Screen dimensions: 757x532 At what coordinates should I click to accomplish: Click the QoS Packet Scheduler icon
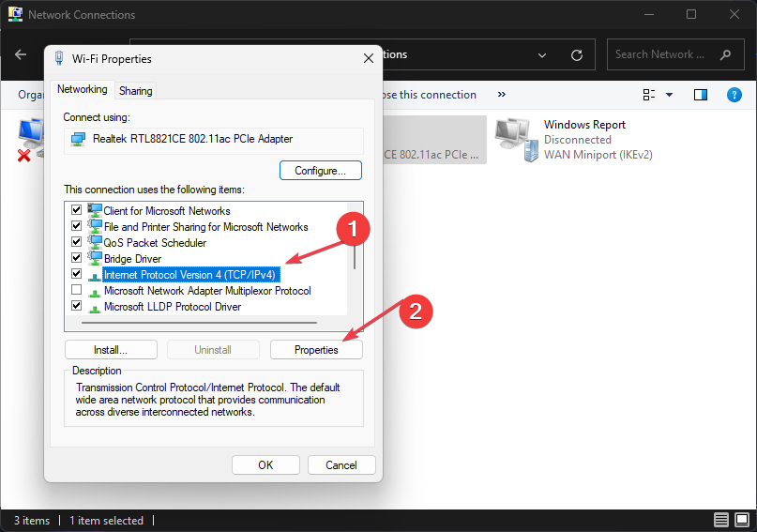[95, 242]
